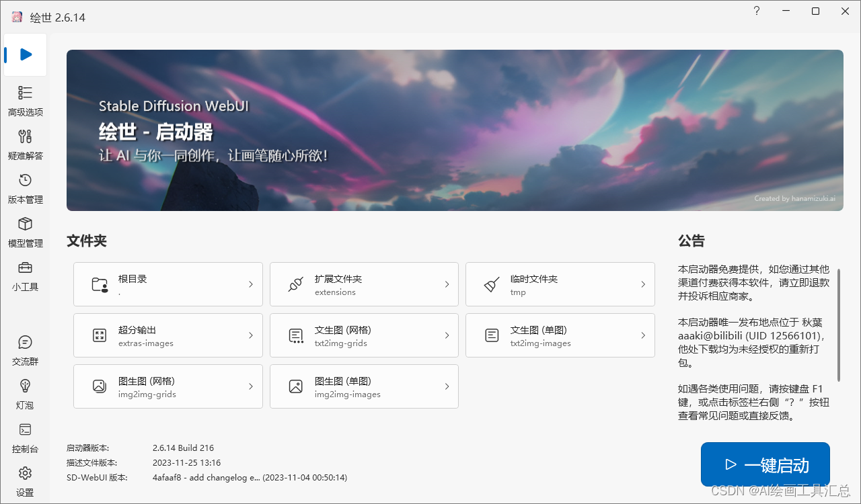Open 小工具 toolbox in sidebar

point(25,276)
